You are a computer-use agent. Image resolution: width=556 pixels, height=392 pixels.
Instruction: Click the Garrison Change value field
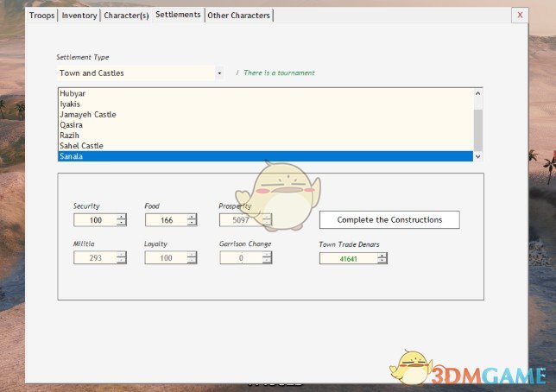pos(241,257)
